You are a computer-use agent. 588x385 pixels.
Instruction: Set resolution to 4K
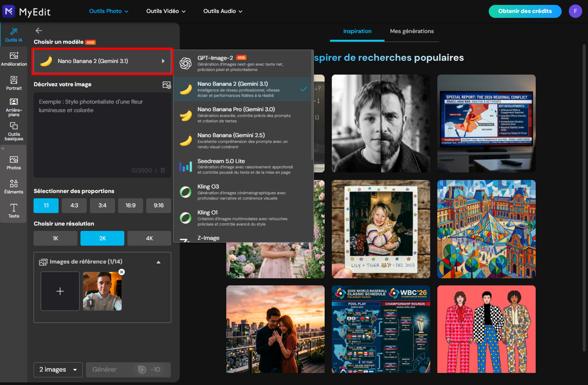149,238
